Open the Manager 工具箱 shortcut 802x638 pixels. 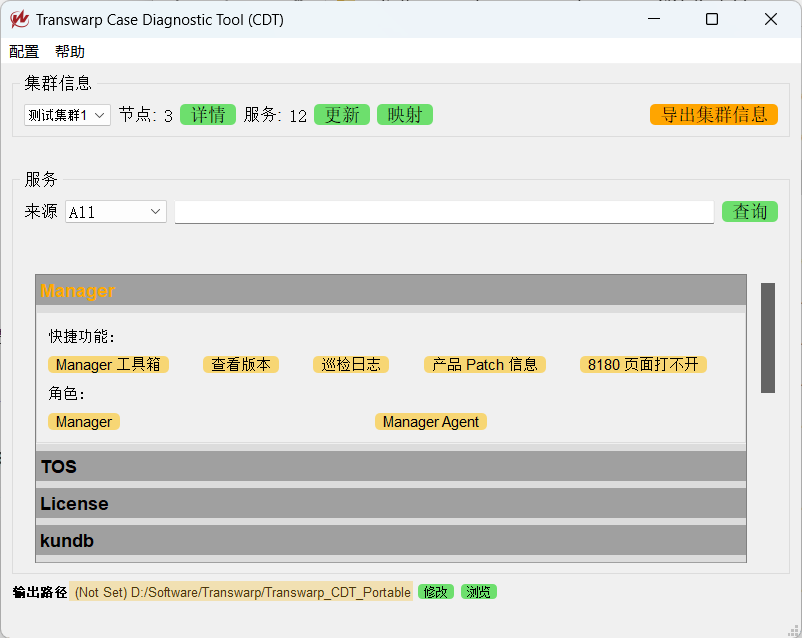click(108, 364)
